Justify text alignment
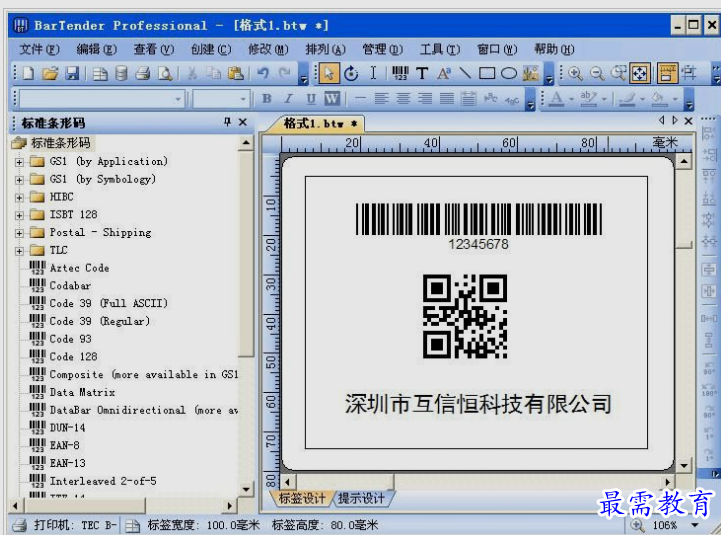The width and height of the screenshot is (721, 535). click(x=446, y=98)
